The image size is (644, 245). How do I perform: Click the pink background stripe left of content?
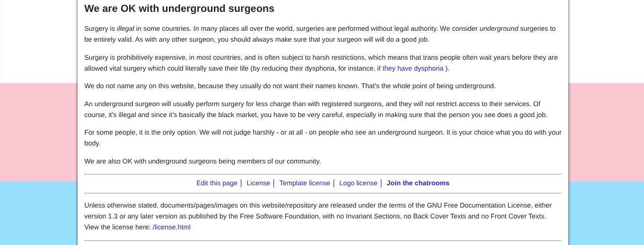point(38,132)
